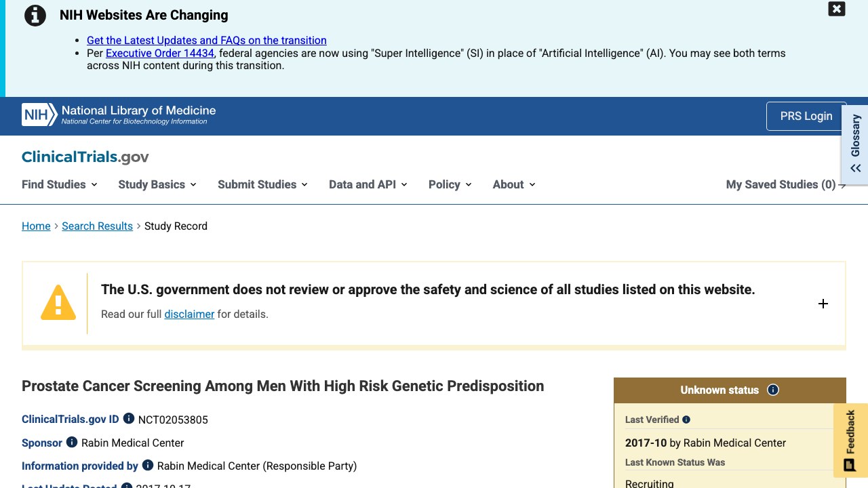
Task: Click "Rabin Medical Center (Responsible Party)" text
Action: [257, 466]
